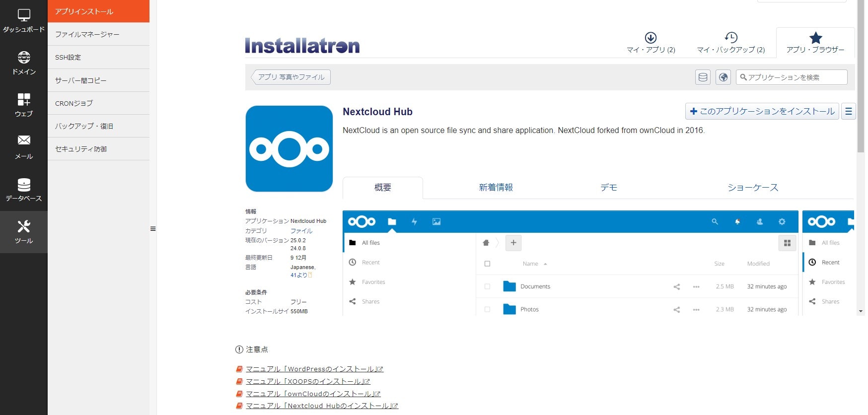Open the hamburger menu beside install button

click(x=848, y=111)
